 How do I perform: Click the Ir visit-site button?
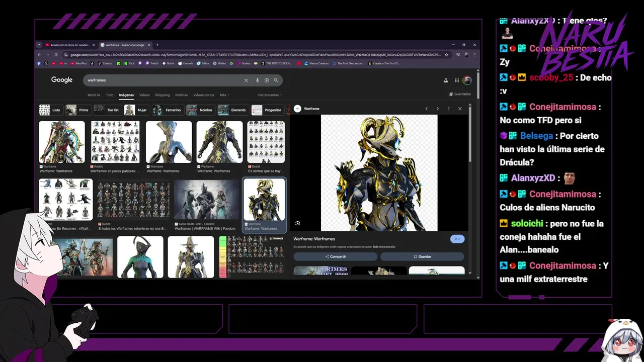[x=457, y=239]
